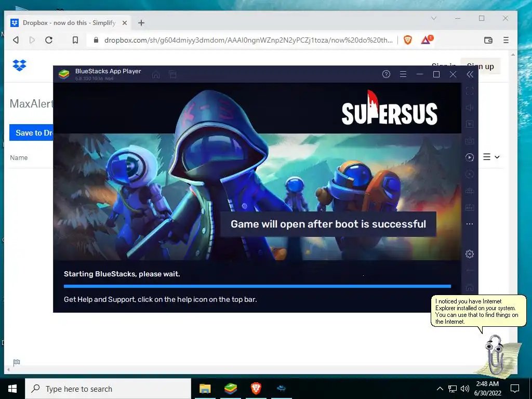Click the BlueStacks install APK icon
The width and height of the screenshot is (532, 399).
coord(470,207)
